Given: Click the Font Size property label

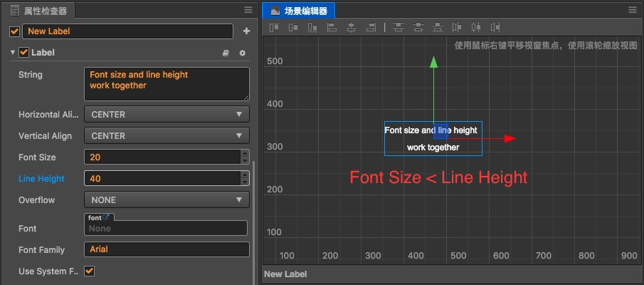Looking at the screenshot, I should pos(37,157).
